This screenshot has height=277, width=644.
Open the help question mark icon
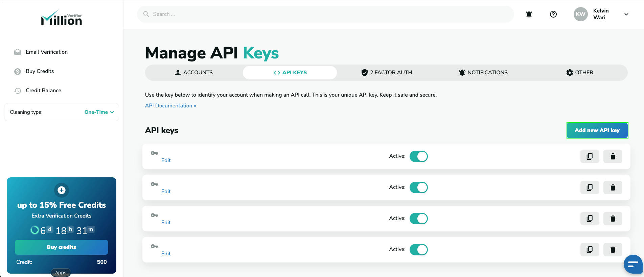click(553, 14)
